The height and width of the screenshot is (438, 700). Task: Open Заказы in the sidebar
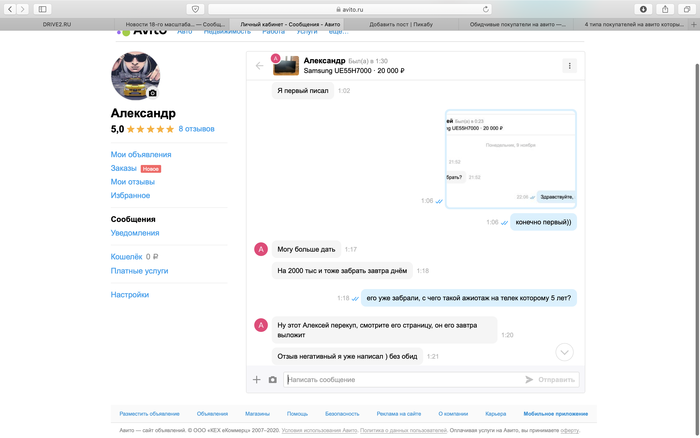pyautogui.click(x=124, y=168)
